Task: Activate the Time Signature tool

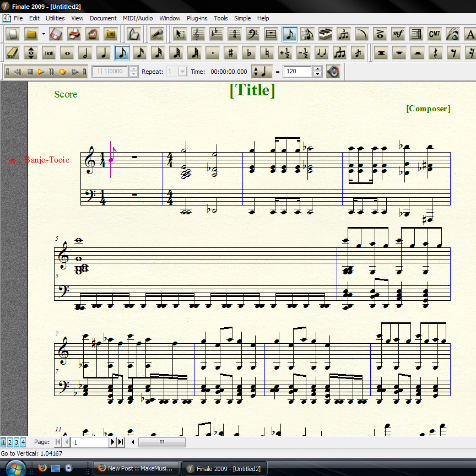Action: pos(234,34)
